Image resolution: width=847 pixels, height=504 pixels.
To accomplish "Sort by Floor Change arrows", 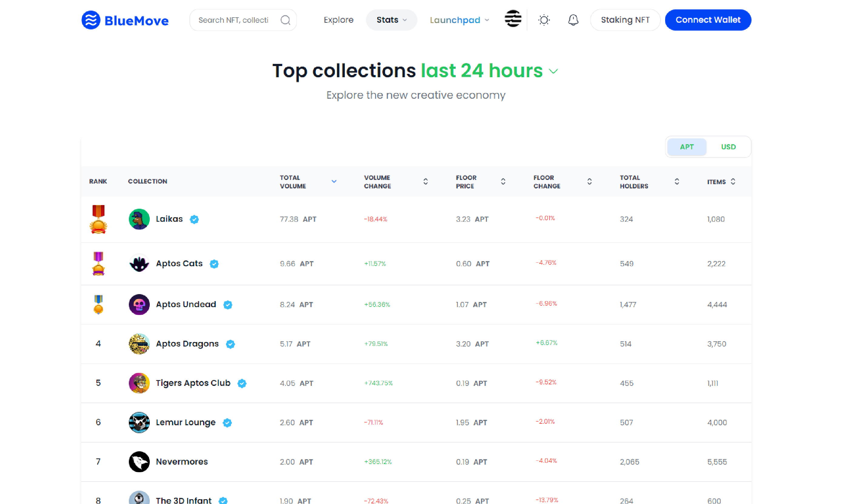I will [x=590, y=181].
